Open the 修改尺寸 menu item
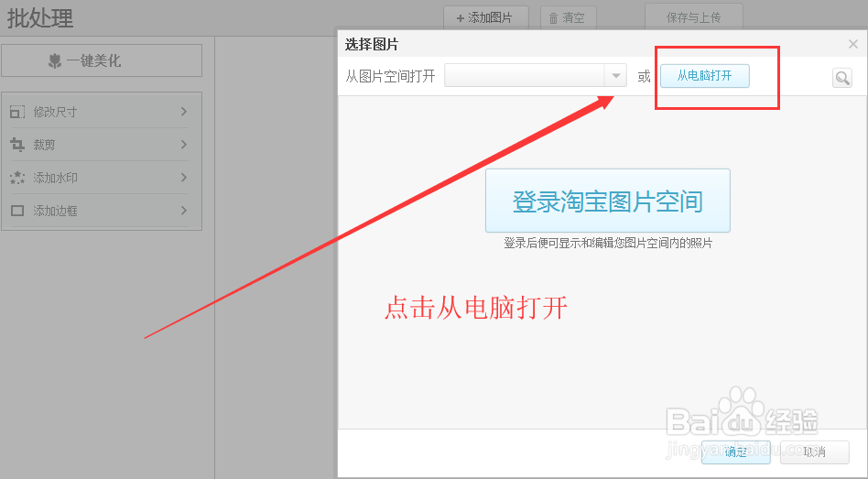 [x=99, y=112]
